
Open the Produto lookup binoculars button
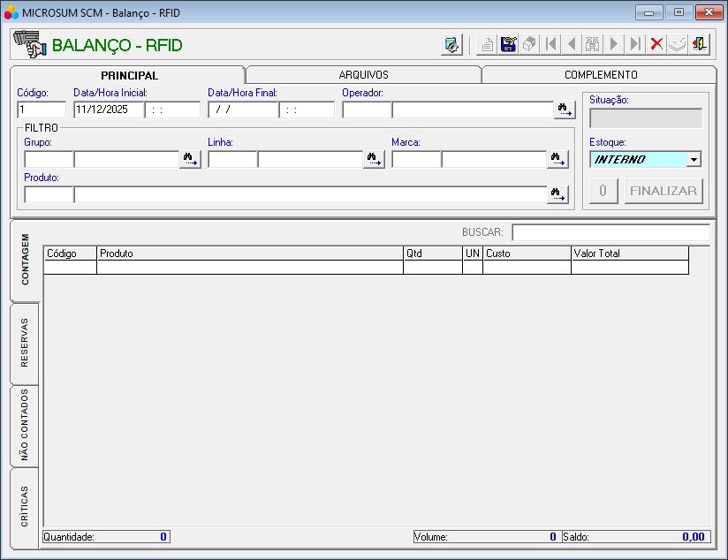point(557,194)
